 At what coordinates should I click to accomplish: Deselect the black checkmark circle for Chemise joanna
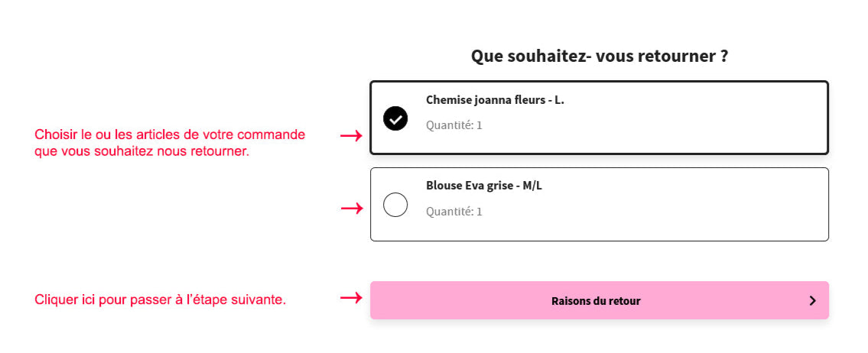coord(395,118)
